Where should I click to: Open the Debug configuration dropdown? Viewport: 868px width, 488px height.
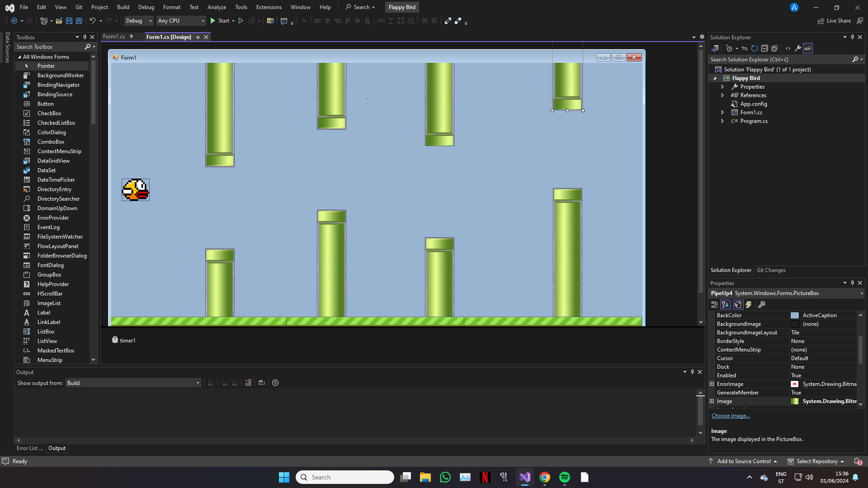pos(139,21)
